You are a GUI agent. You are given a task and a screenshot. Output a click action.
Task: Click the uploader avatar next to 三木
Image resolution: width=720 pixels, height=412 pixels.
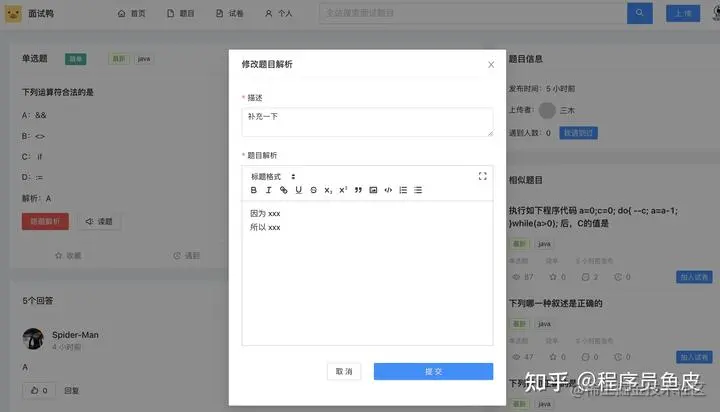click(x=547, y=110)
